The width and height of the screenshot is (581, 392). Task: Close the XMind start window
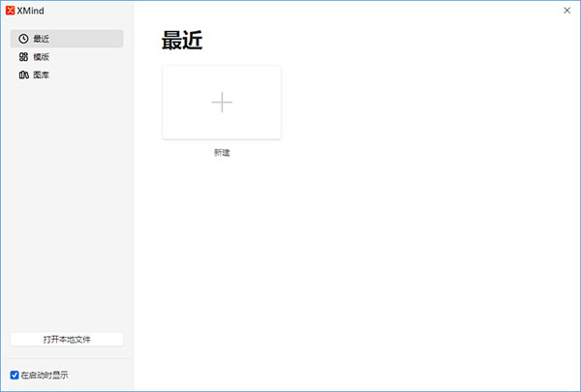(x=566, y=11)
